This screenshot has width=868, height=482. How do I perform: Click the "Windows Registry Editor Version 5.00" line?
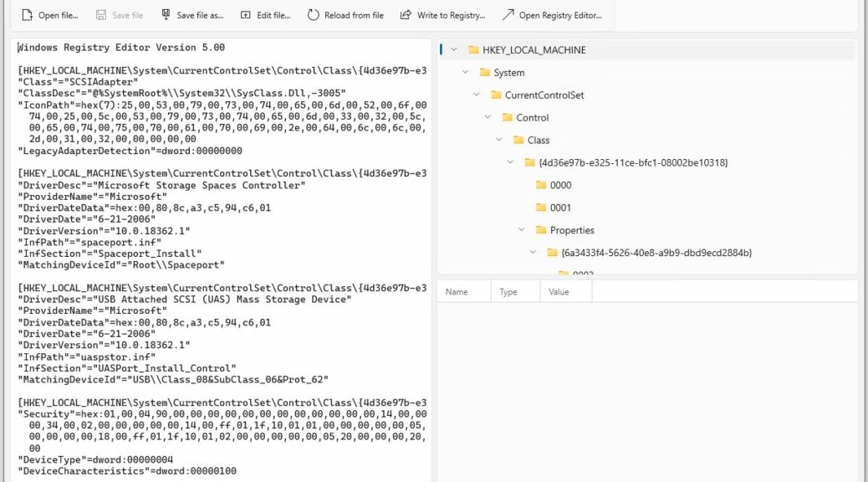[121, 48]
